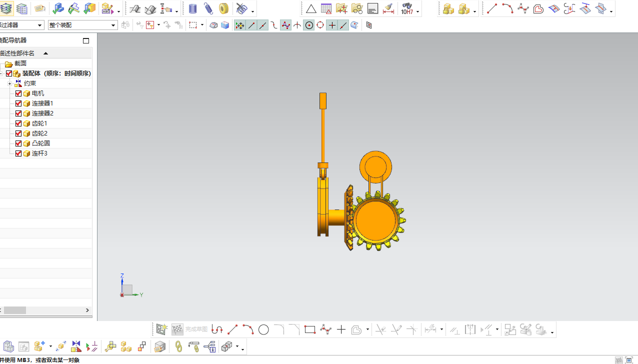Select the profile tool in bottom sketch toolbar
Screen dimensions: 638x364
[x=217, y=329]
